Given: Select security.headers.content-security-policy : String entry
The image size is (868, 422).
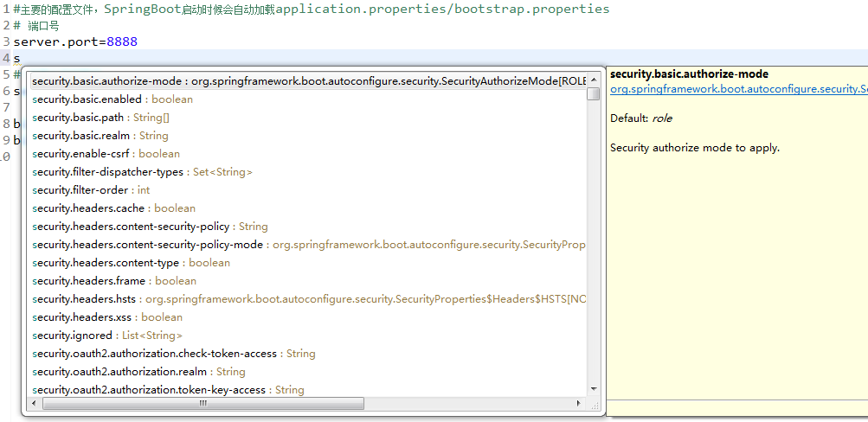Looking at the screenshot, I should [308, 227].
